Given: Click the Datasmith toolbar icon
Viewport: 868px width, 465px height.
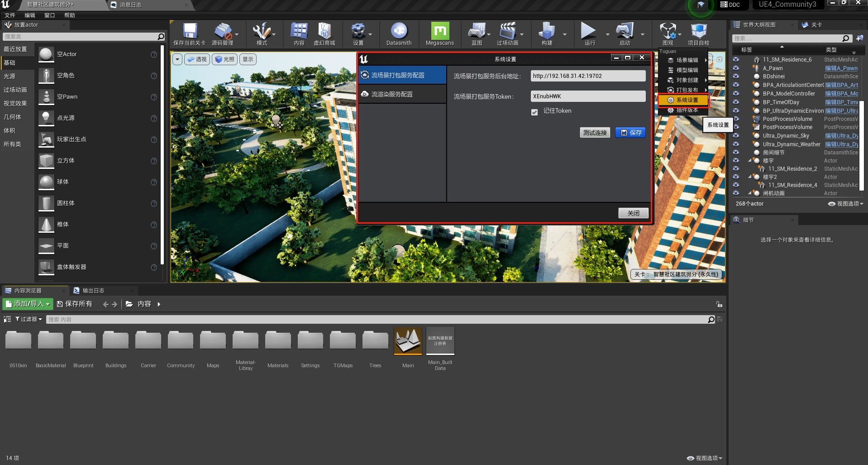Looking at the screenshot, I should tap(399, 31).
